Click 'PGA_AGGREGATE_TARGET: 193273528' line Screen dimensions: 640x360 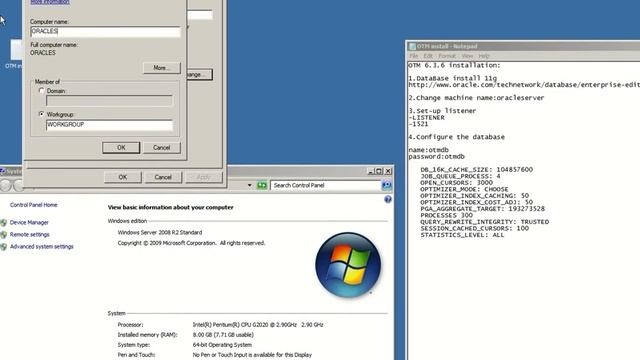coord(482,209)
